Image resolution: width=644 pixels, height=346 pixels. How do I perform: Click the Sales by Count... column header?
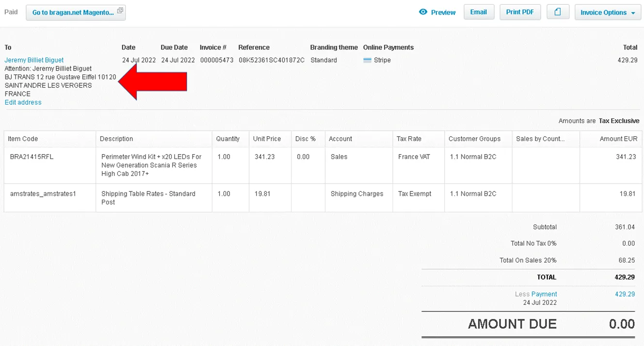click(x=546, y=139)
